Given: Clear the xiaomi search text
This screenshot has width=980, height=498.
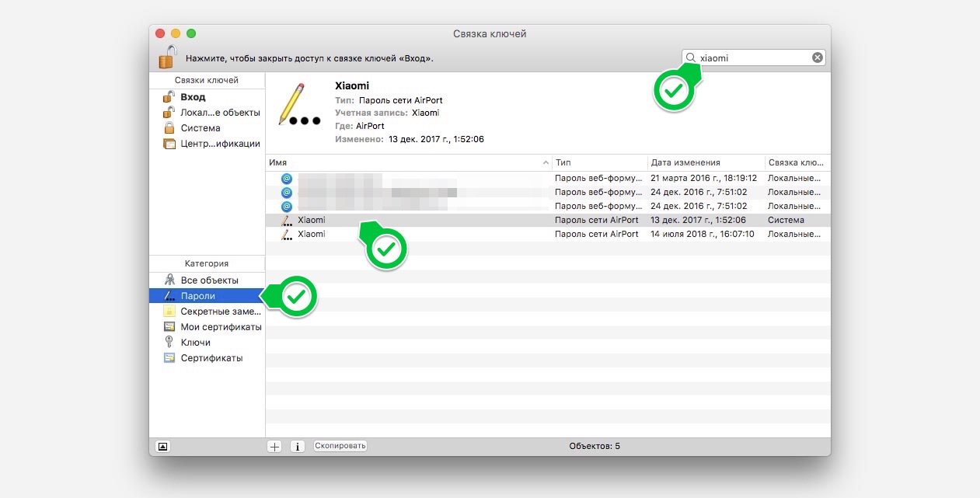Looking at the screenshot, I should 817,57.
